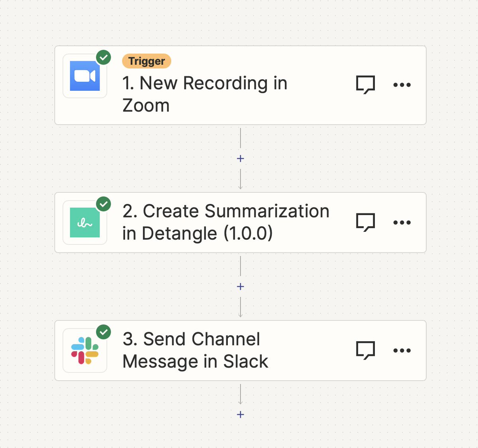Click the Trigger badge label
This screenshot has width=478, height=448.
147,61
